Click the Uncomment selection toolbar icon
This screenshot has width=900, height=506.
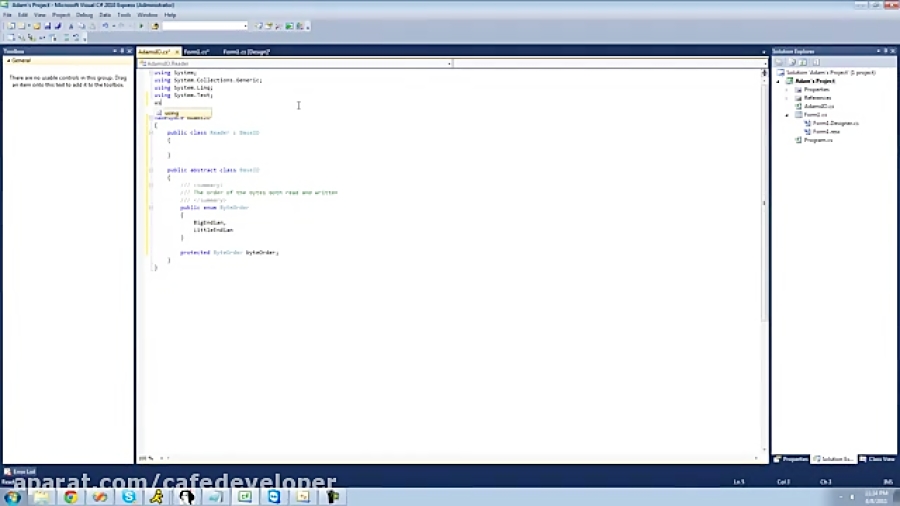[76, 38]
